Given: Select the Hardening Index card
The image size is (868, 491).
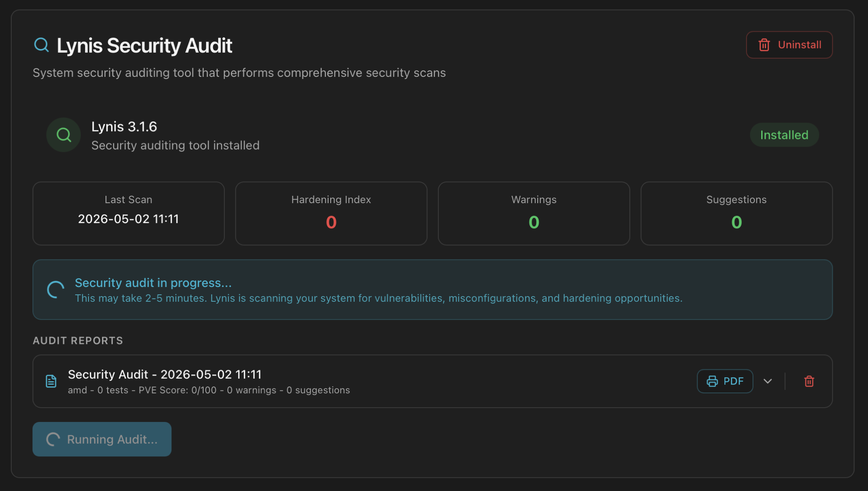Looking at the screenshot, I should (x=331, y=214).
